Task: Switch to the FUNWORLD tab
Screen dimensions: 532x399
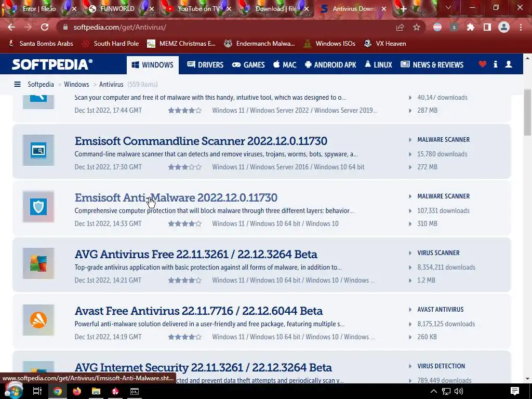Action: coord(117,8)
